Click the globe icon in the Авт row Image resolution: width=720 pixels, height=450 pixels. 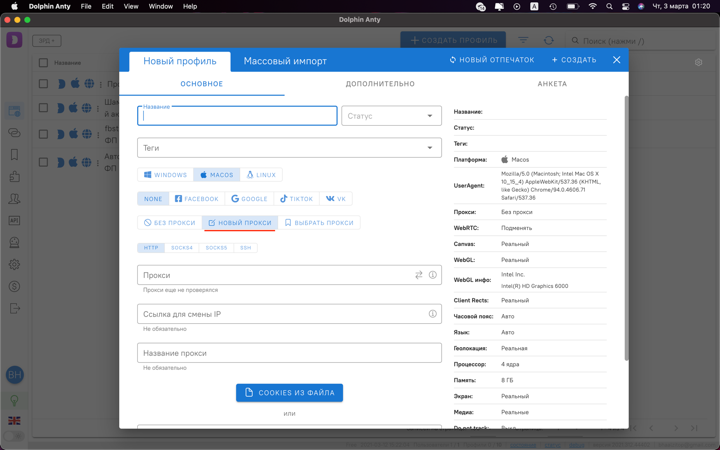coord(86,162)
